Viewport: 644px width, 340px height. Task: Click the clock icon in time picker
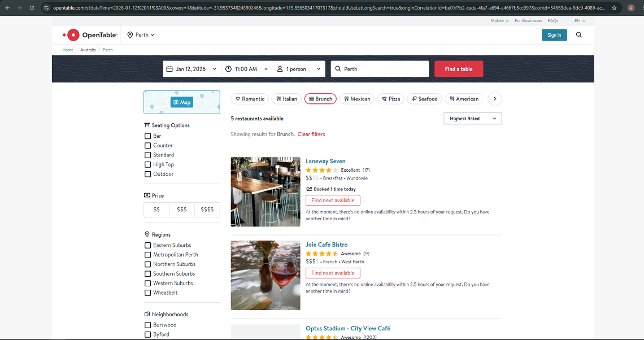[x=229, y=69]
